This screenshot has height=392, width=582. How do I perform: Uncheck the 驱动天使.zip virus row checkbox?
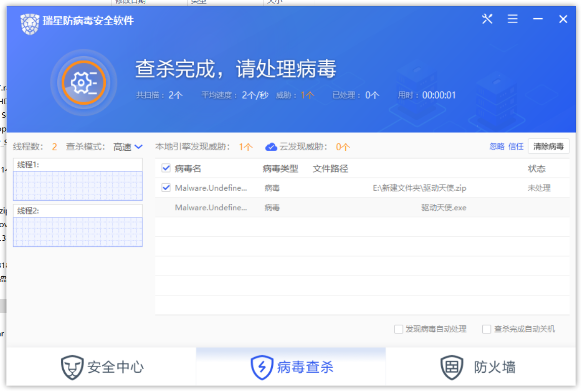[166, 188]
